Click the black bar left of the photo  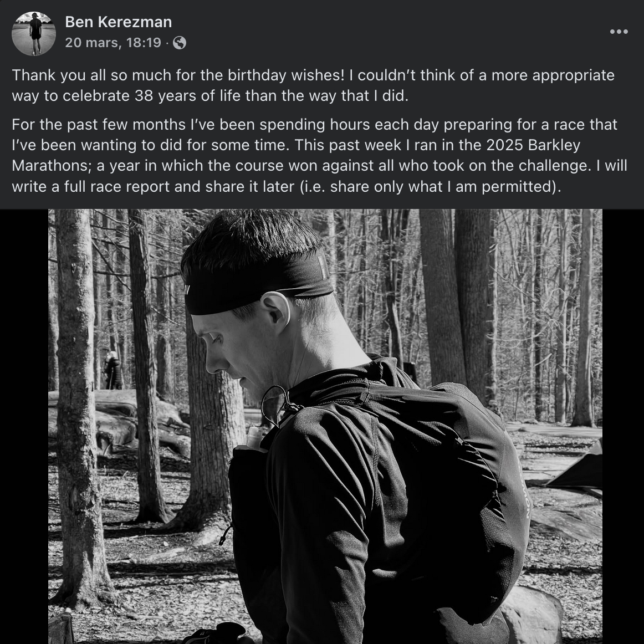[24, 426]
